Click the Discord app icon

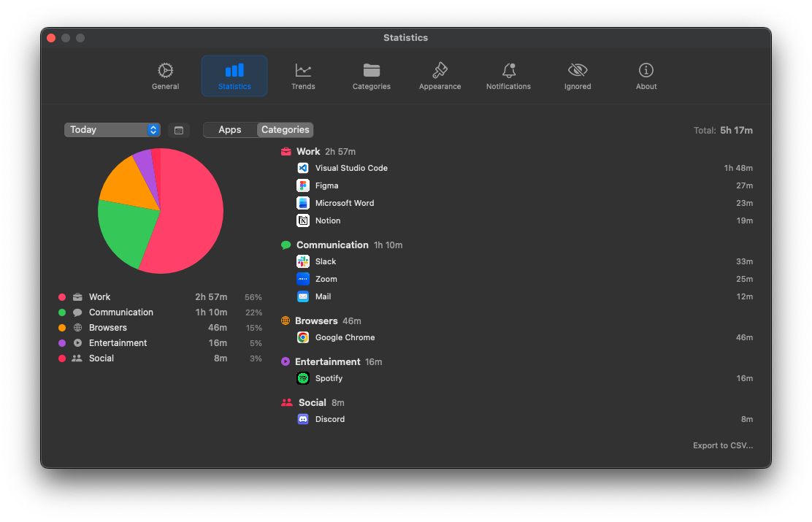click(x=303, y=420)
